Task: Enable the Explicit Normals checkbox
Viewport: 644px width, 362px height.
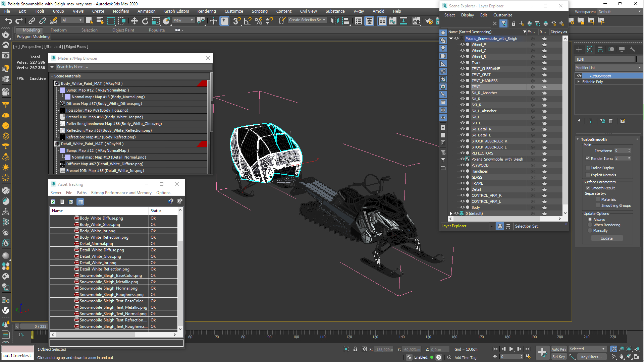Action: coord(588,175)
